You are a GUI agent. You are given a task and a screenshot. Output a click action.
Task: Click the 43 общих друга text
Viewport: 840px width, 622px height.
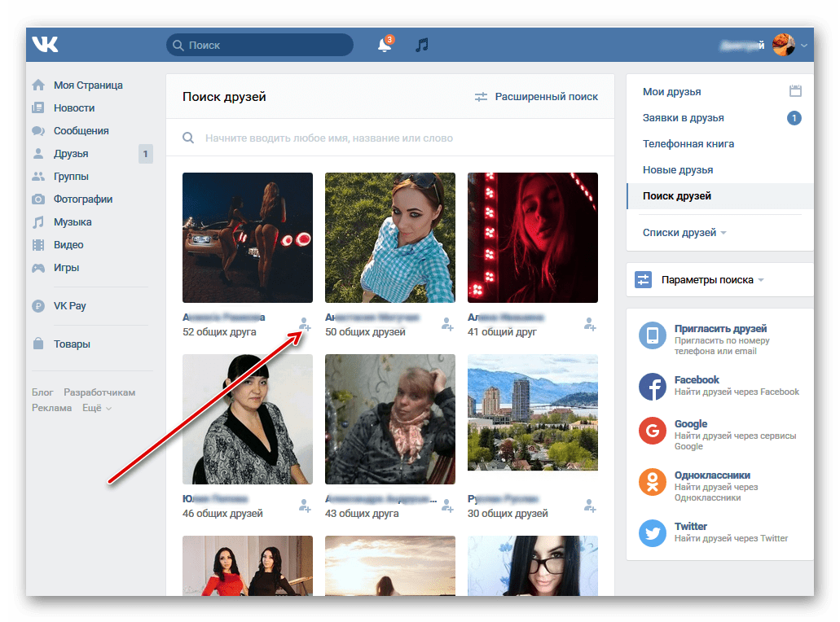pos(362,514)
